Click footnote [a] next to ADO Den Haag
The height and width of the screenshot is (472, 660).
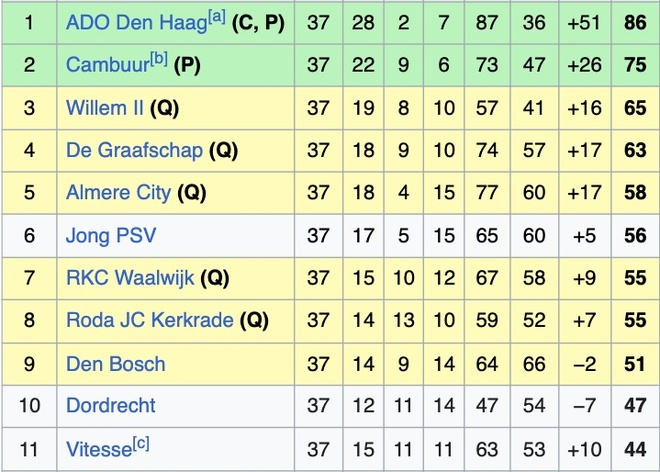pos(216,16)
